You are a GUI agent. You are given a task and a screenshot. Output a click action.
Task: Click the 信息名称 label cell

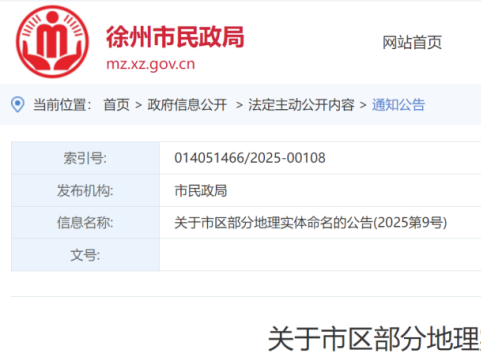[86, 222]
